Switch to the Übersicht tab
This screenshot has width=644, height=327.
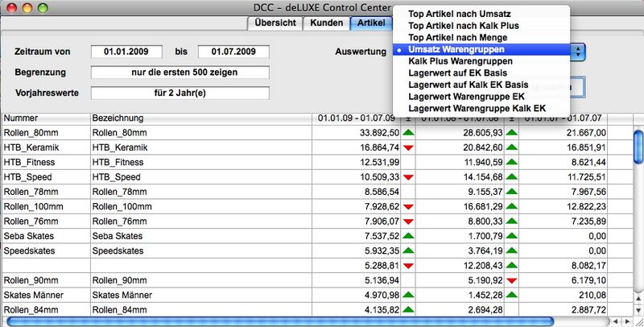point(274,23)
